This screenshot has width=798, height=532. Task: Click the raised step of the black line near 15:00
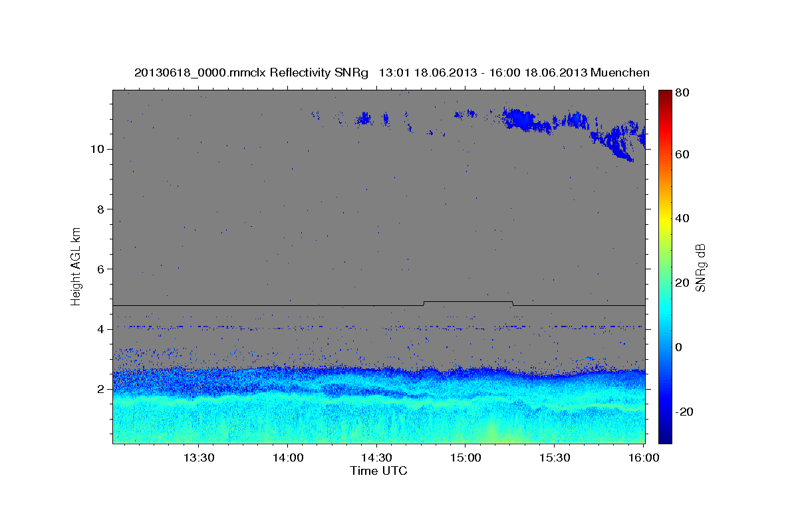pos(468,302)
